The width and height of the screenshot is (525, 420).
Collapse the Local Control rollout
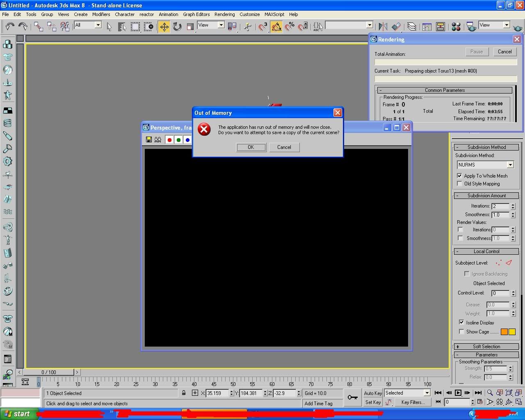[486, 251]
